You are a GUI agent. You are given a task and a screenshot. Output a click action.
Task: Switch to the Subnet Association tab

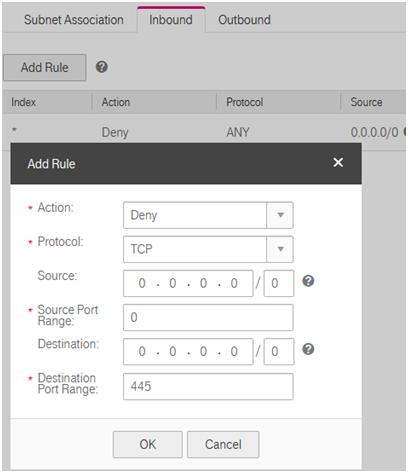click(x=74, y=20)
